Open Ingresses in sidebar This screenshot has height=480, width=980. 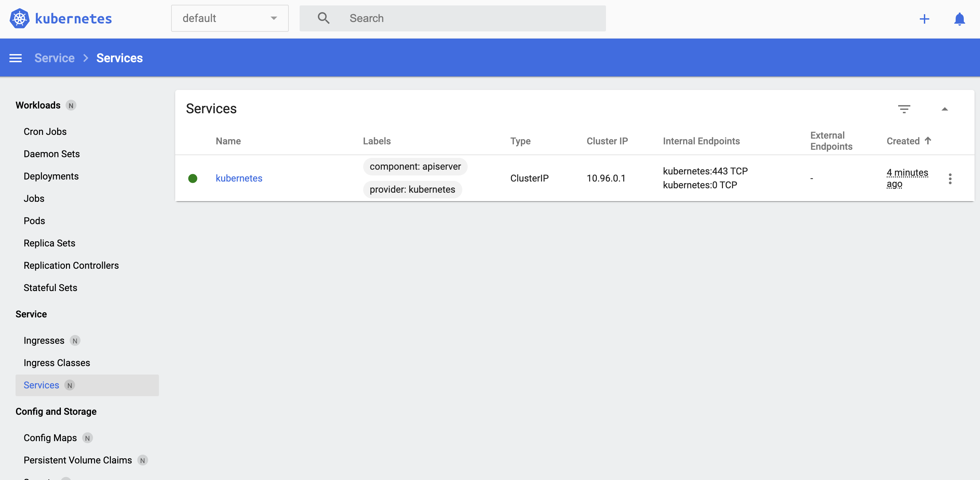pyautogui.click(x=44, y=341)
